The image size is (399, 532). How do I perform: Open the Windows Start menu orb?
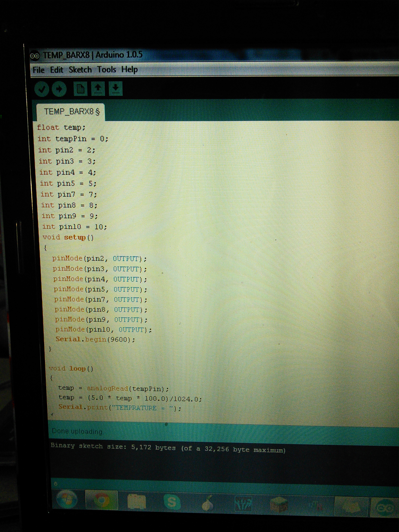(x=67, y=499)
